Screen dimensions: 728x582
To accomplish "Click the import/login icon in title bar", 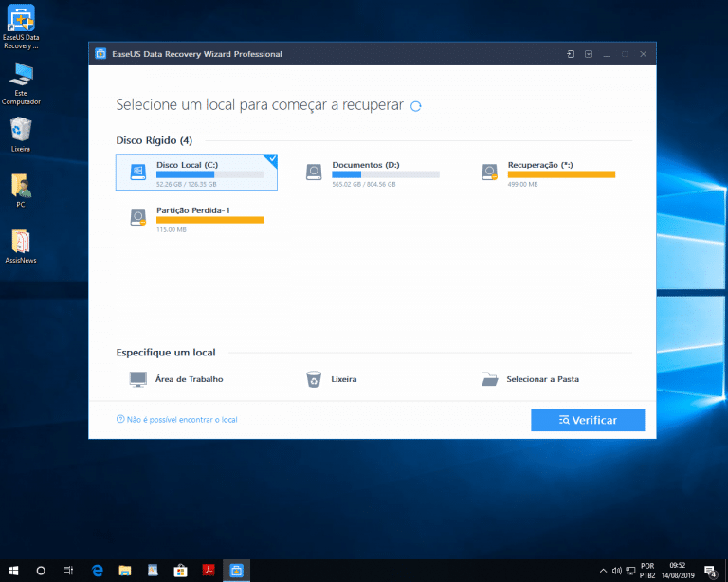I will point(571,54).
